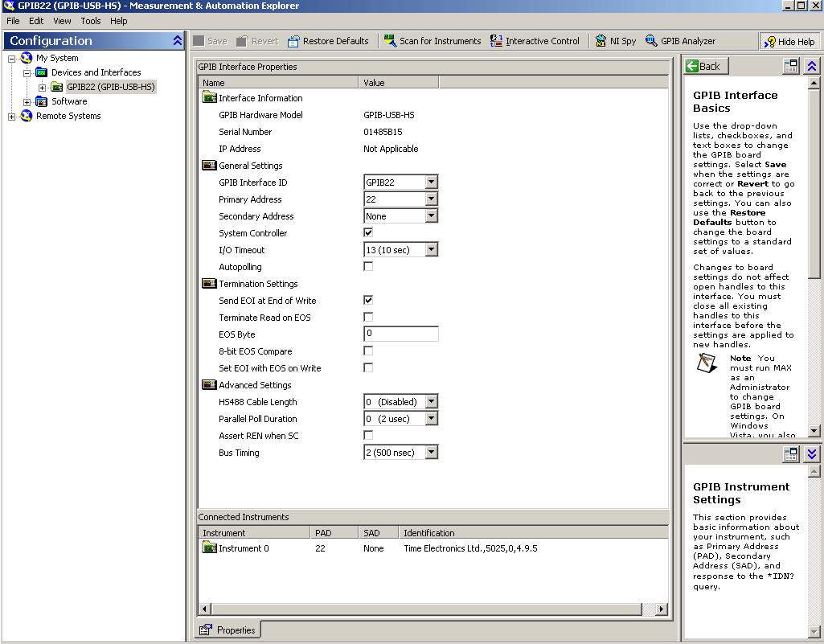Viewport: 824px width, 644px height.
Task: Open the Primary Address dropdown
Action: 431,199
